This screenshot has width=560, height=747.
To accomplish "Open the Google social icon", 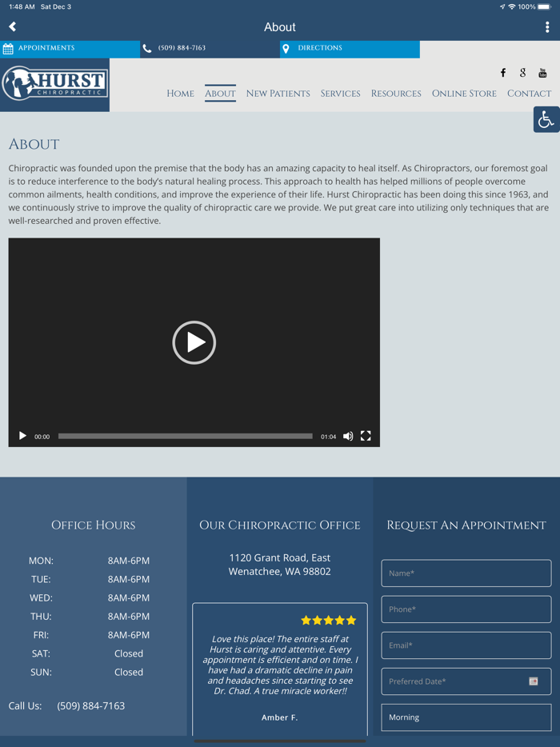I will point(523,73).
